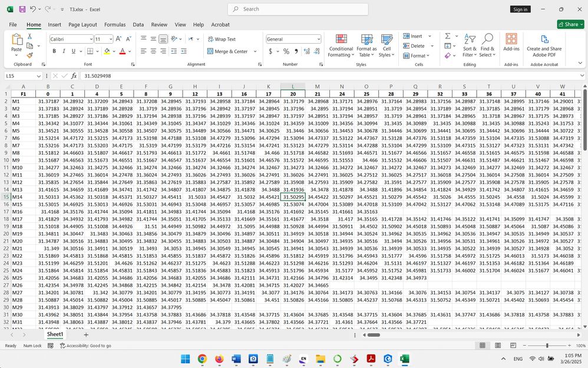Apply yellow Fill Color swatch
Viewport: 588px width, 368px height.
[x=107, y=51]
